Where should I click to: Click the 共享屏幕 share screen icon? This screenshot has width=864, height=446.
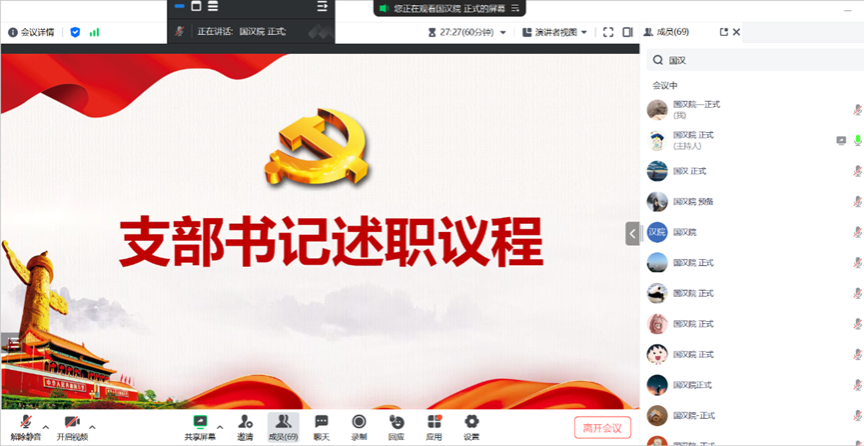(199, 422)
